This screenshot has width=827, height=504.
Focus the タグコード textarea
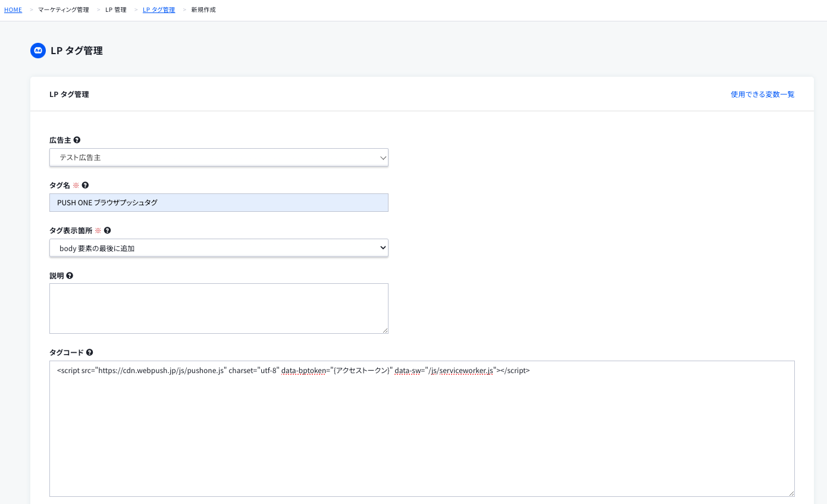tap(422, 428)
